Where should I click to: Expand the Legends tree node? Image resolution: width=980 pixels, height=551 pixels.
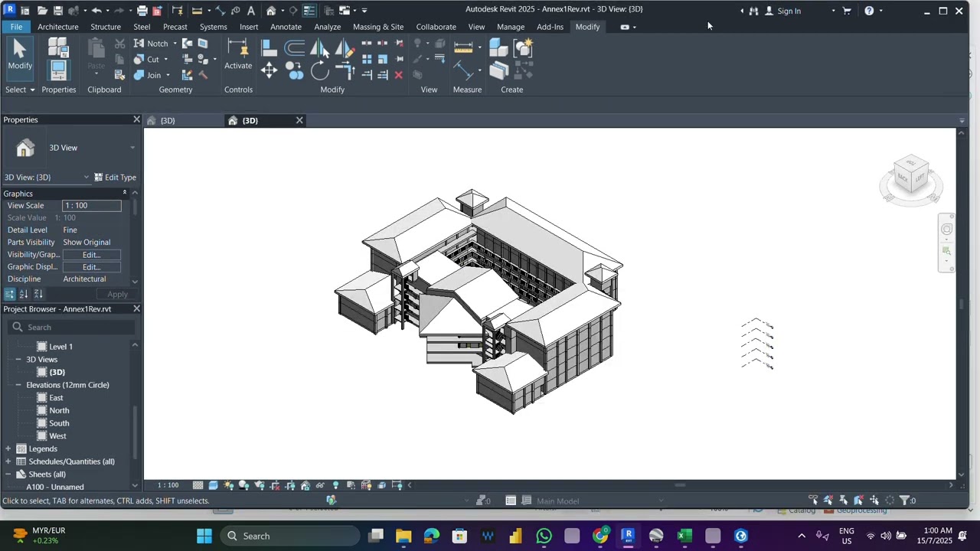pyautogui.click(x=8, y=449)
